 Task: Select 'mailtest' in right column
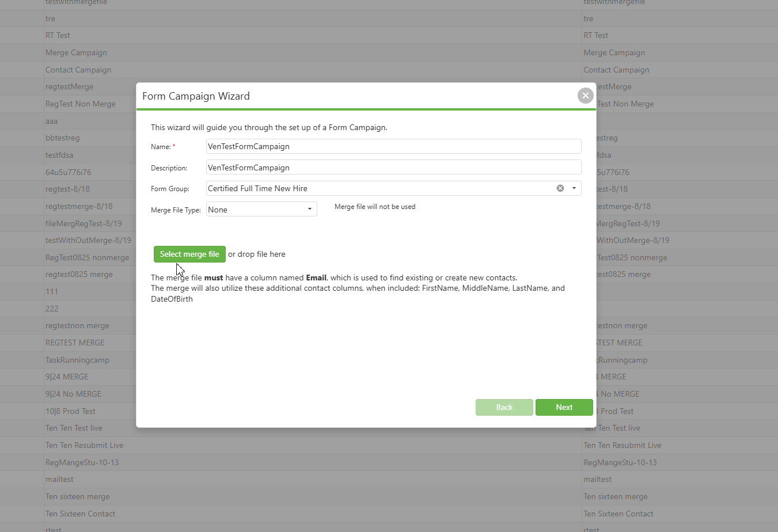coord(597,479)
